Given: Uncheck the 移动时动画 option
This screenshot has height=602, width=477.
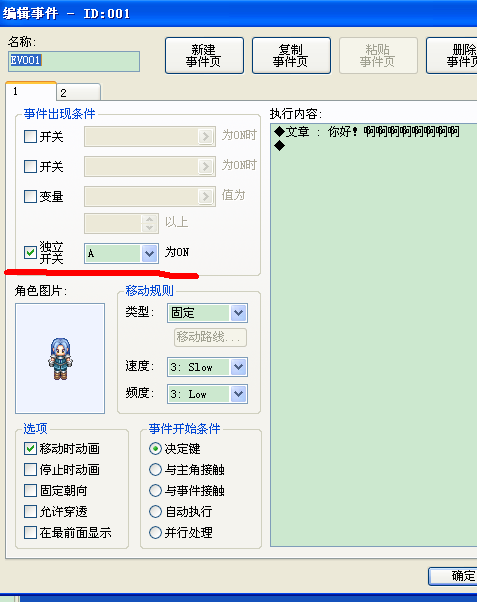Looking at the screenshot, I should point(30,448).
